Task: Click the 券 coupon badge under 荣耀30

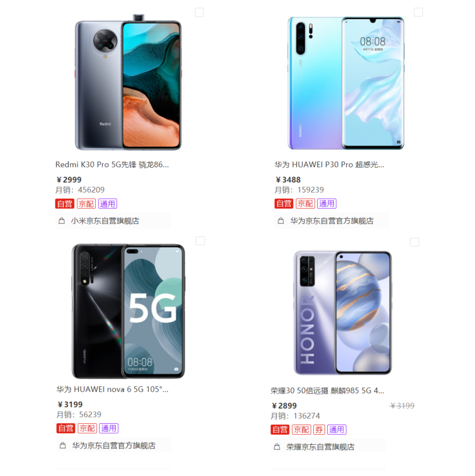Action: 319,430
